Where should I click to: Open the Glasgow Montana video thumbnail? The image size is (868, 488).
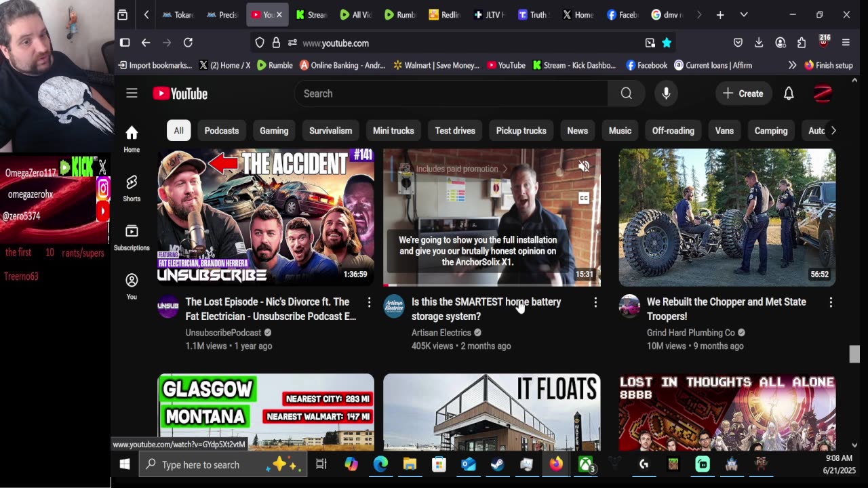tap(266, 411)
